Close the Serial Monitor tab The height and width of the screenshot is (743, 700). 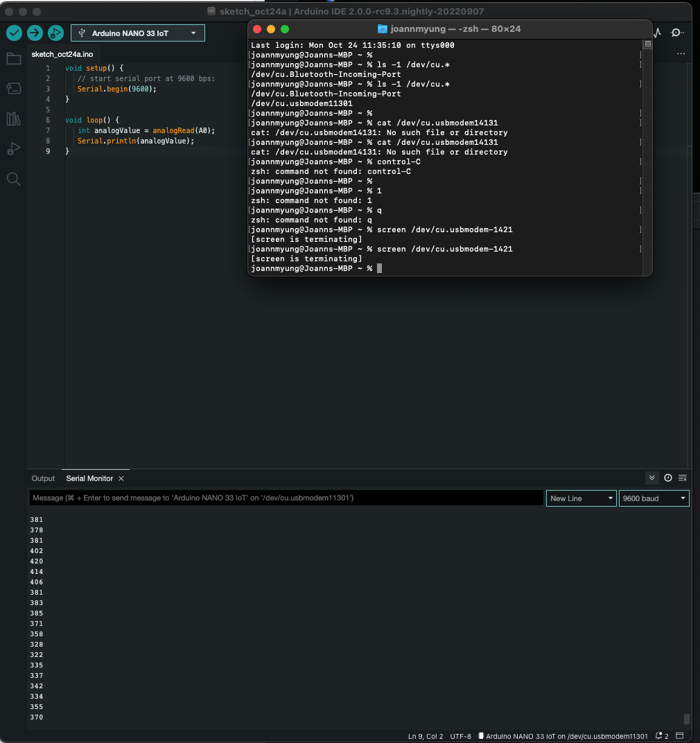[121, 478]
